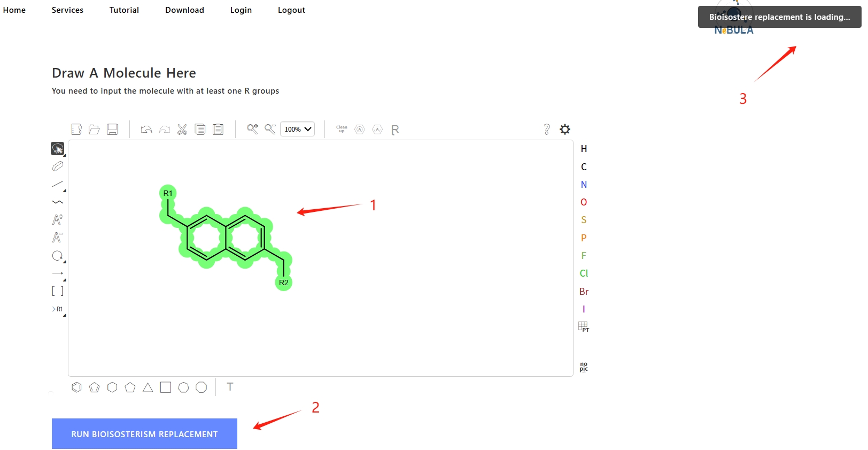
Task: Select Fluorine atom F
Action: pyautogui.click(x=584, y=256)
